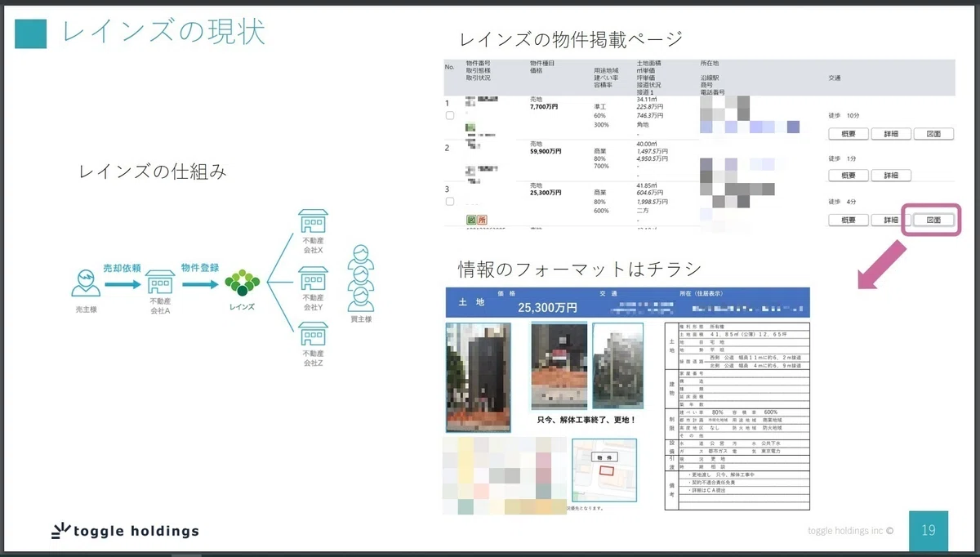The height and width of the screenshot is (557, 980).
Task: Click the 所在地 column header
Action: click(710, 63)
